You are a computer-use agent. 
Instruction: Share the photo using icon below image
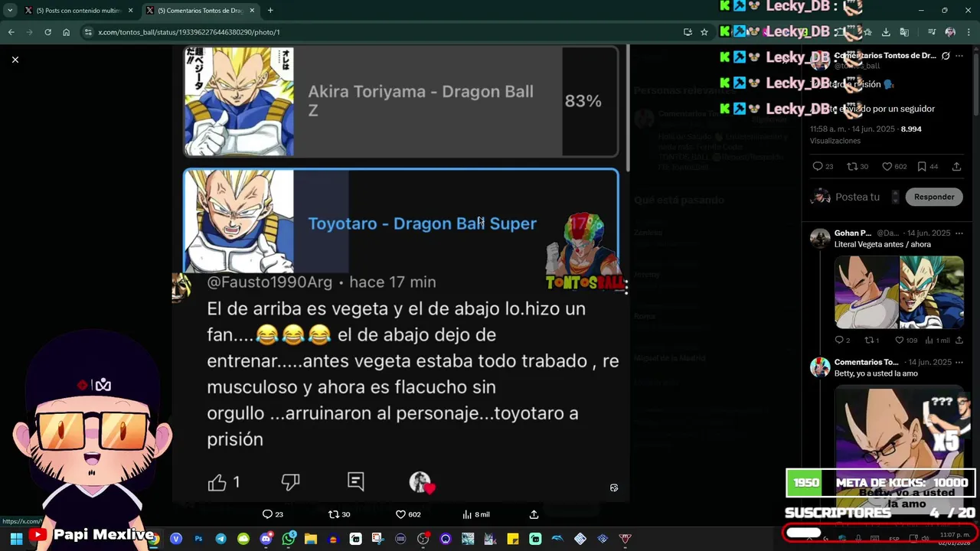point(534,514)
